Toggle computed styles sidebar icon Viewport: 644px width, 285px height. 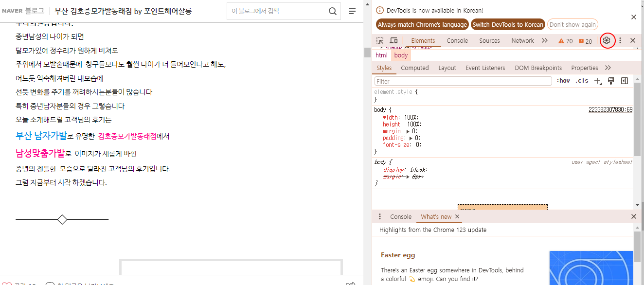[x=625, y=81]
